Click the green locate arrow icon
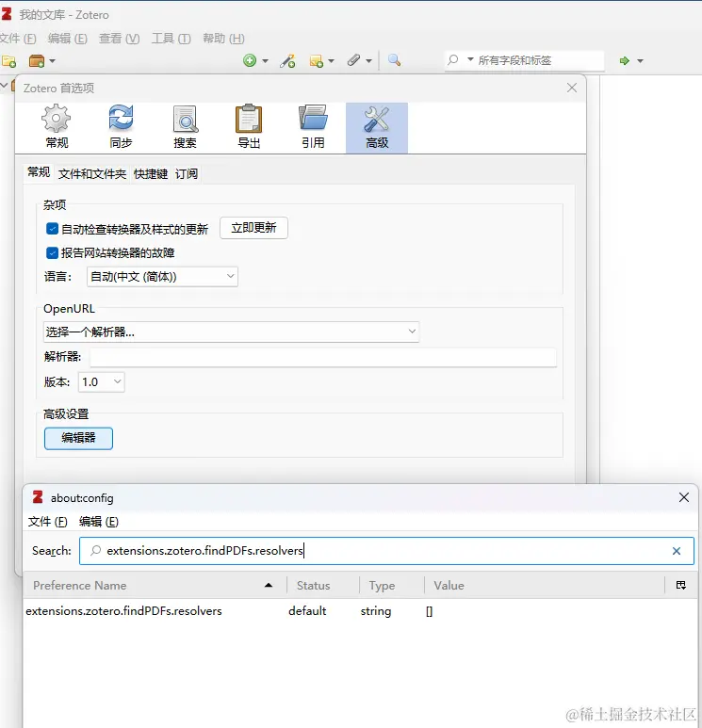Screen dimensions: 702x728 pos(625,61)
